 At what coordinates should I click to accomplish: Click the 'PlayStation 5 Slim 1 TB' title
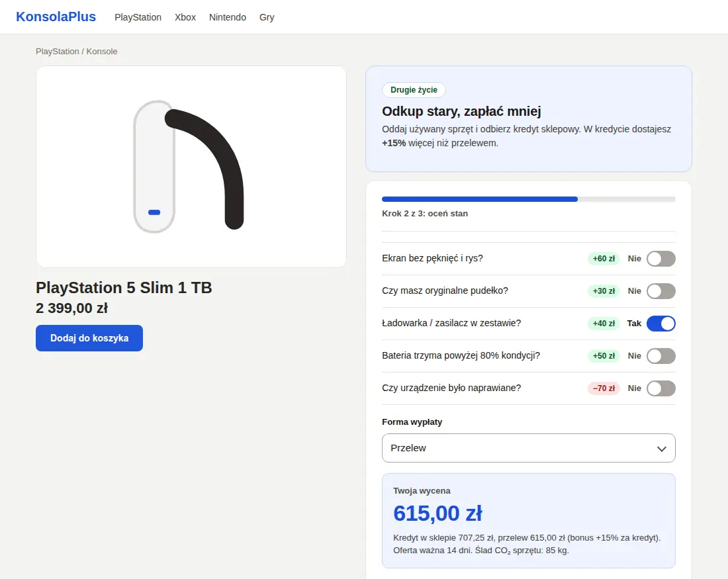pos(124,288)
